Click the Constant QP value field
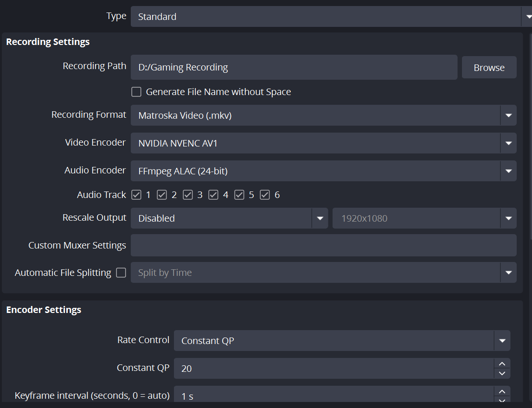The image size is (532, 408). pos(334,369)
